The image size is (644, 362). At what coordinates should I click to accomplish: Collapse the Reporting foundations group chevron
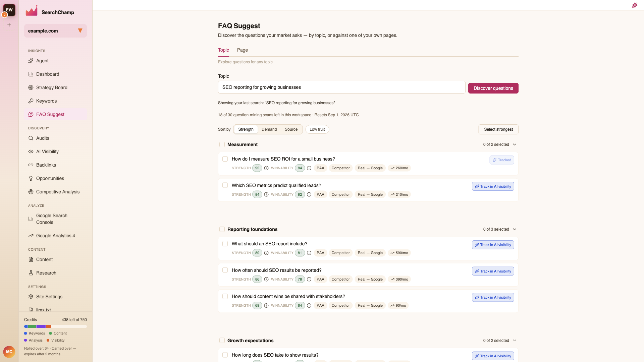tap(515, 229)
